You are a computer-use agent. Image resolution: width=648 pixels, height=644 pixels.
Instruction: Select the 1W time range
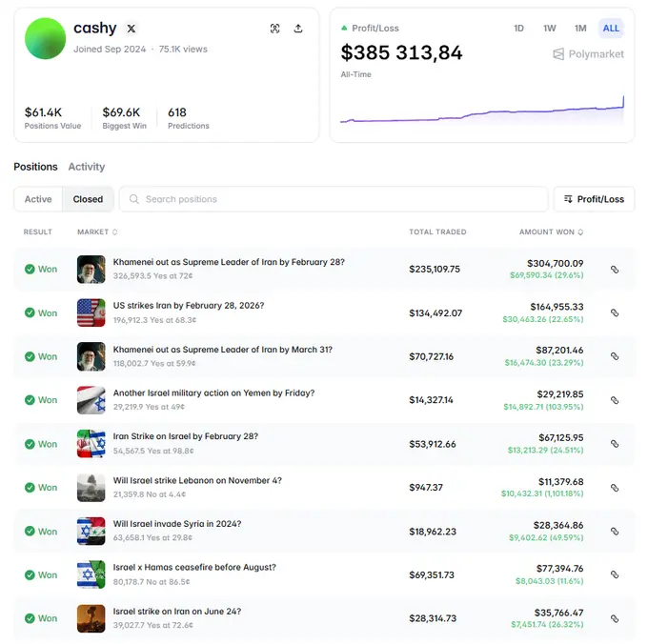(549, 28)
